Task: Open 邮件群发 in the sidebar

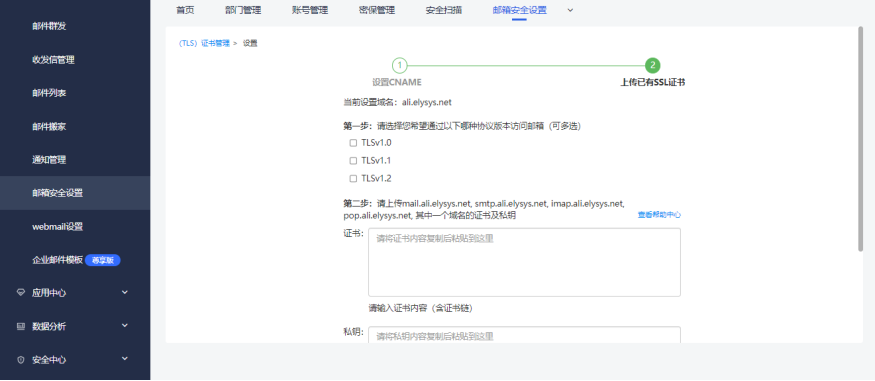Action: pos(49,26)
